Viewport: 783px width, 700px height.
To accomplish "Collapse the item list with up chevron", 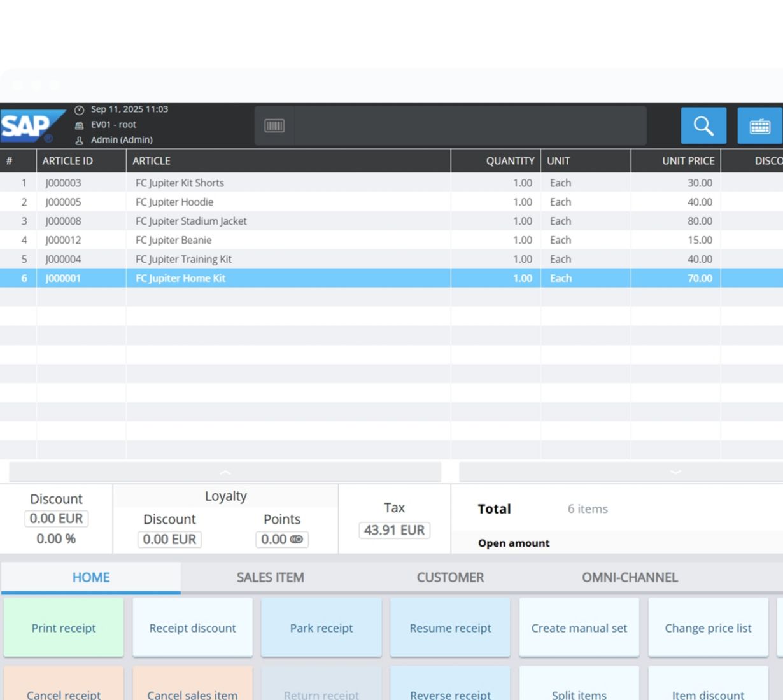I will (x=225, y=472).
